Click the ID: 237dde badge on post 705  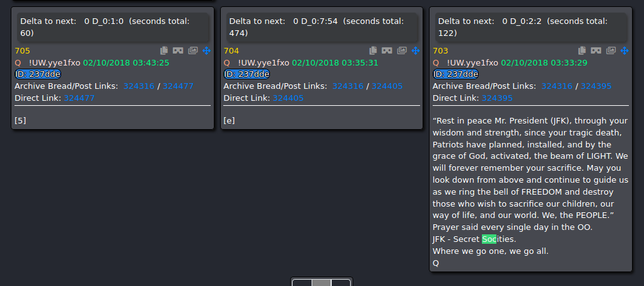(x=38, y=74)
